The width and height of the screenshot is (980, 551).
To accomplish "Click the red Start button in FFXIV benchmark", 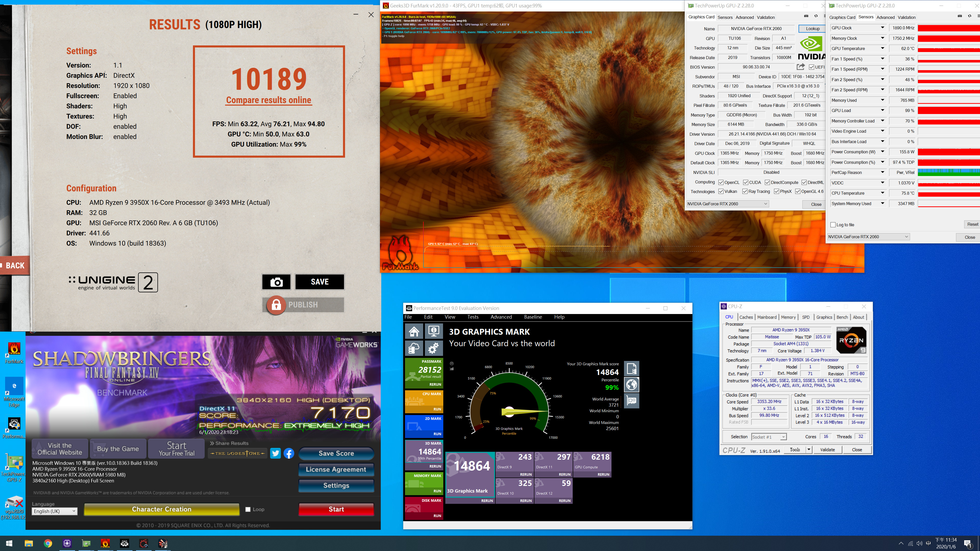I will click(336, 509).
